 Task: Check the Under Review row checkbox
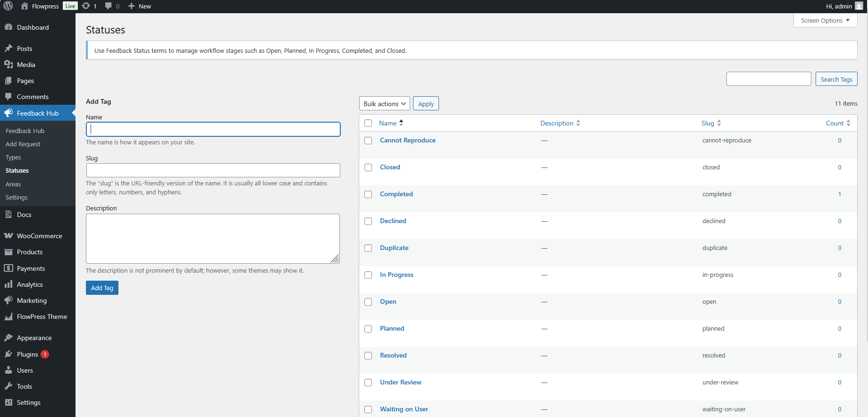(368, 383)
